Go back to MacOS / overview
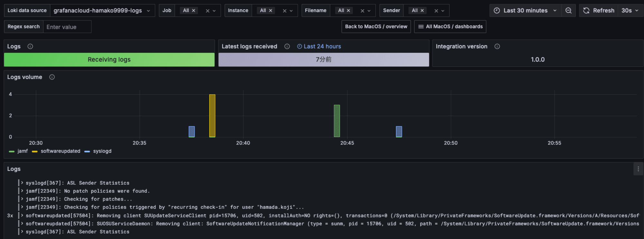 [376, 27]
